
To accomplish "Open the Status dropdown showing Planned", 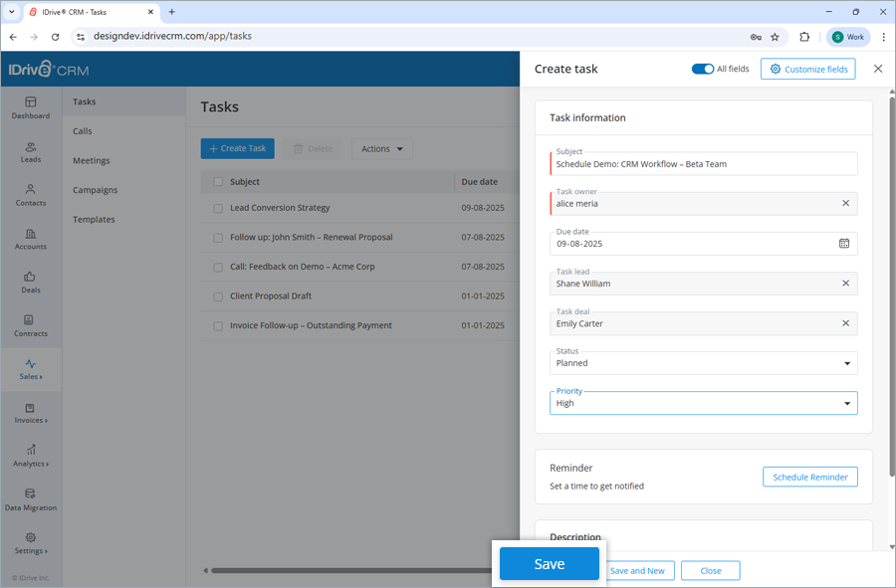I will (x=703, y=363).
